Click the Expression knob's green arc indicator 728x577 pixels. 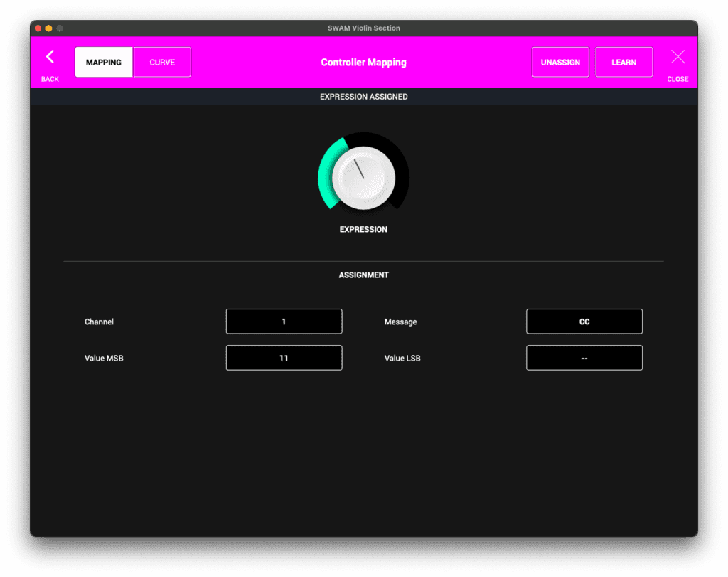[x=326, y=174]
